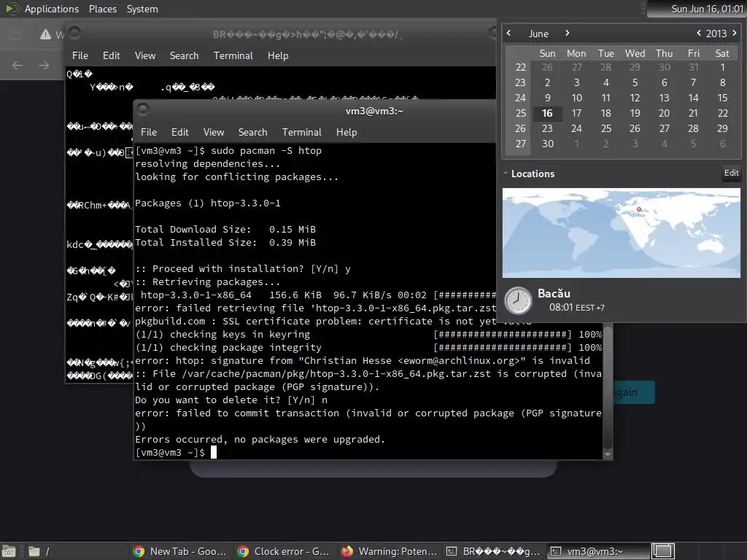The height and width of the screenshot is (560, 747).
Task: Select June 28 in the calendar
Action: tap(693, 128)
